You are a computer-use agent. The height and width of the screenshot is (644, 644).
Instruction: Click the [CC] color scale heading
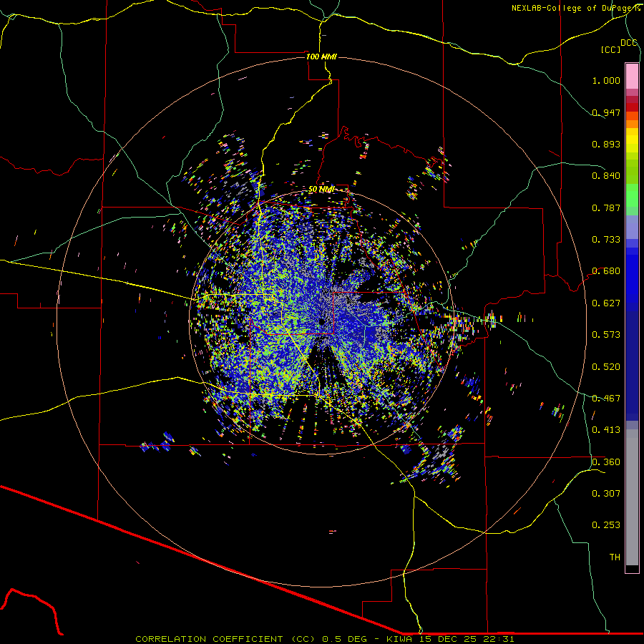pyautogui.click(x=610, y=49)
